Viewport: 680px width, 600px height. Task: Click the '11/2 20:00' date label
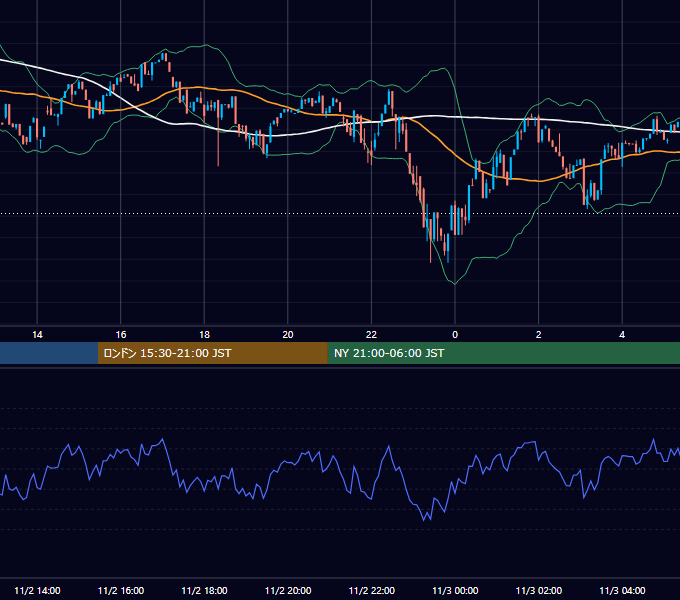click(x=288, y=590)
